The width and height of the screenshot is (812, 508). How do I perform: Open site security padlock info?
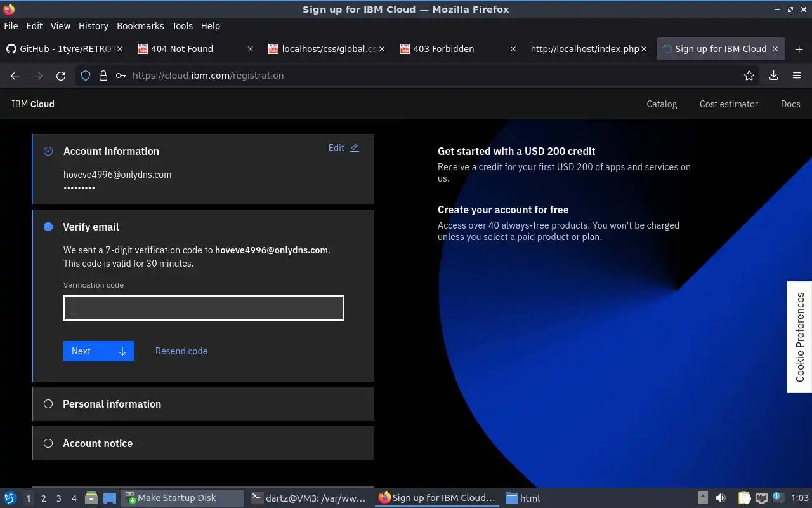103,76
